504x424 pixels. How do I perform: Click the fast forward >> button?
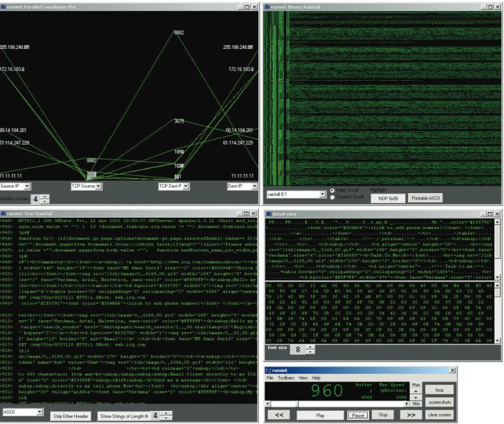[x=411, y=415]
